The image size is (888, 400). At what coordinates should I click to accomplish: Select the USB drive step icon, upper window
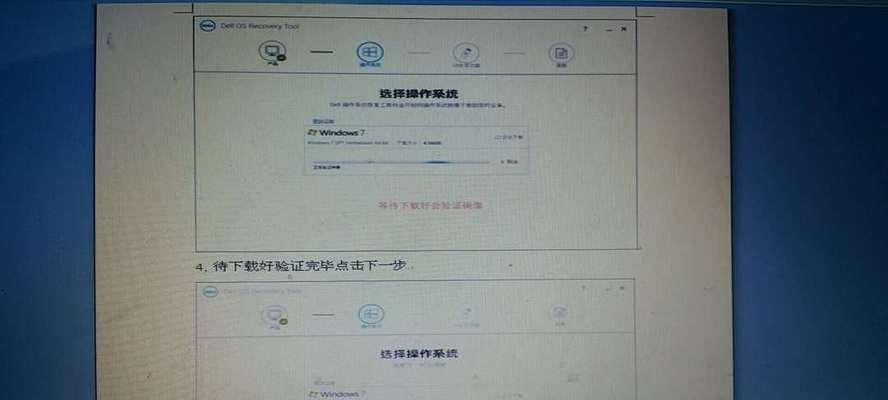point(466,53)
